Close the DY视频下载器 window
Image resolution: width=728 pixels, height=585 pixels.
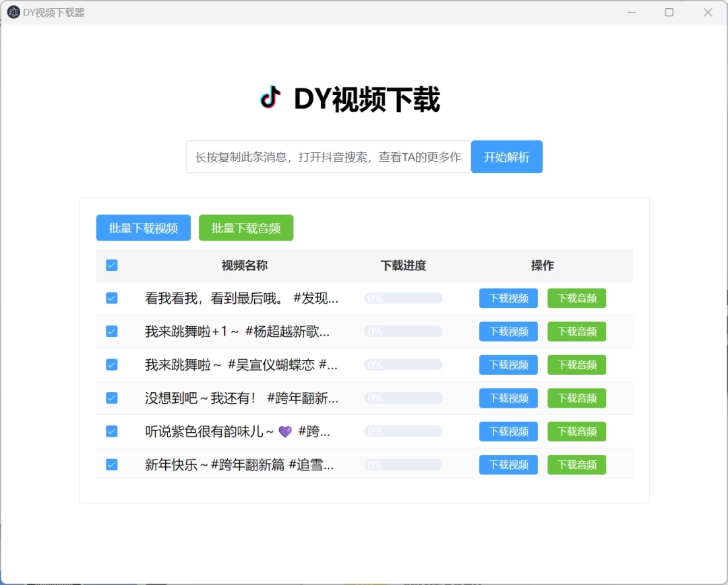(x=708, y=12)
